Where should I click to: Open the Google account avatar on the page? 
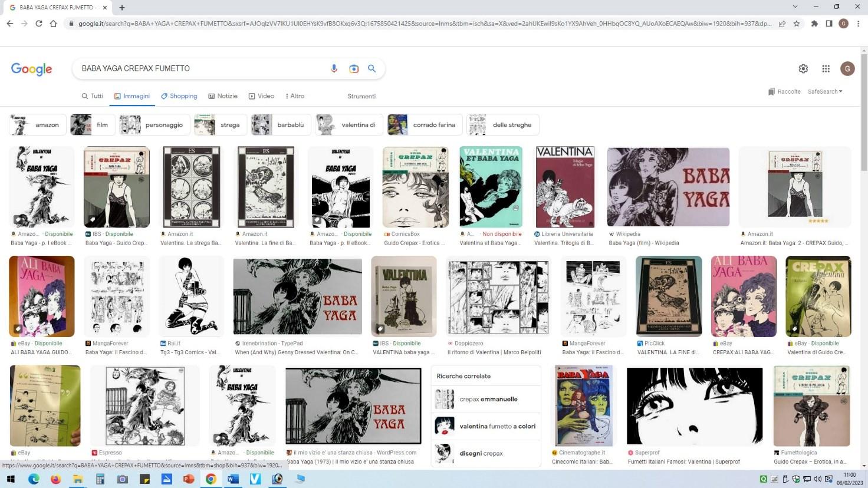click(x=847, y=68)
